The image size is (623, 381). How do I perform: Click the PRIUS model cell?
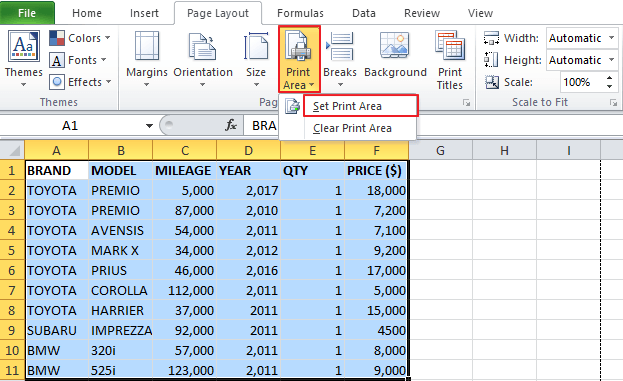pyautogui.click(x=121, y=271)
